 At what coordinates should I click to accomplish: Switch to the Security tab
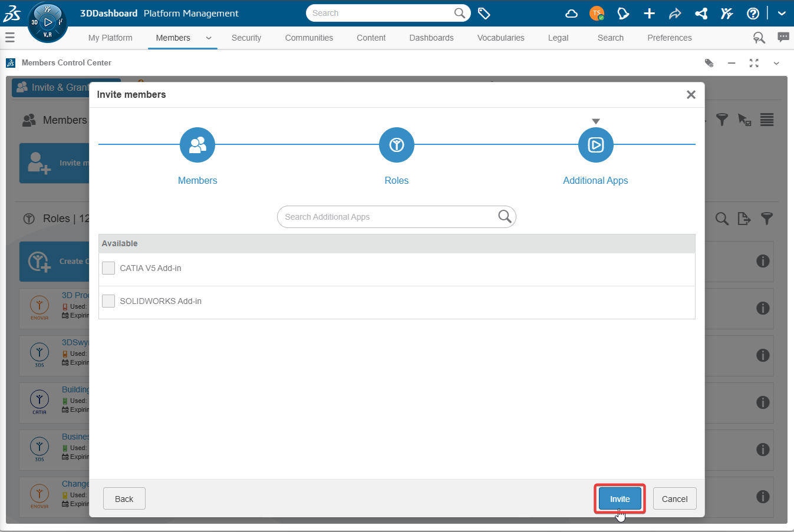click(246, 38)
